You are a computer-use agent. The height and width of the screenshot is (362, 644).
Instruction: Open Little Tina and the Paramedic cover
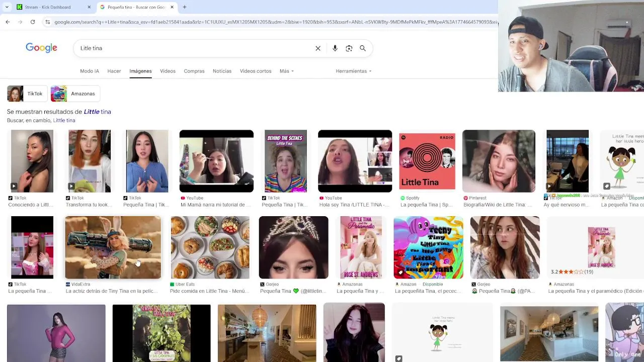pyautogui.click(x=361, y=247)
